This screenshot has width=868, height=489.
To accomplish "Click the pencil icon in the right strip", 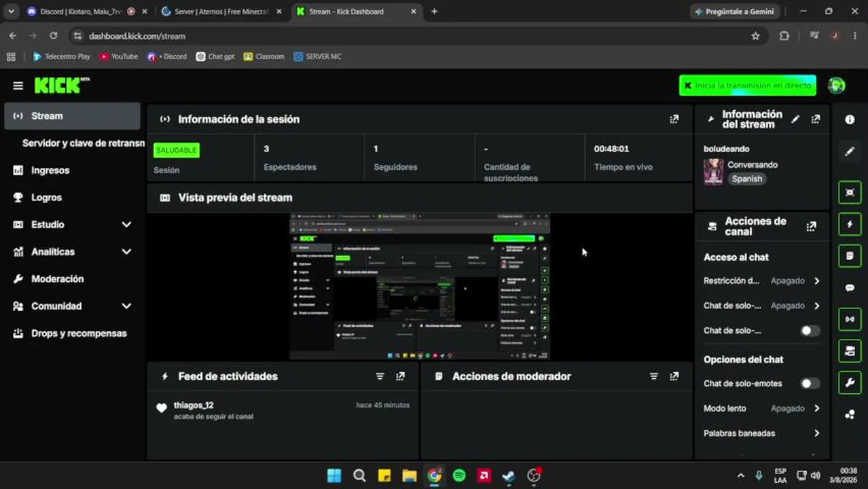I will click(x=850, y=151).
